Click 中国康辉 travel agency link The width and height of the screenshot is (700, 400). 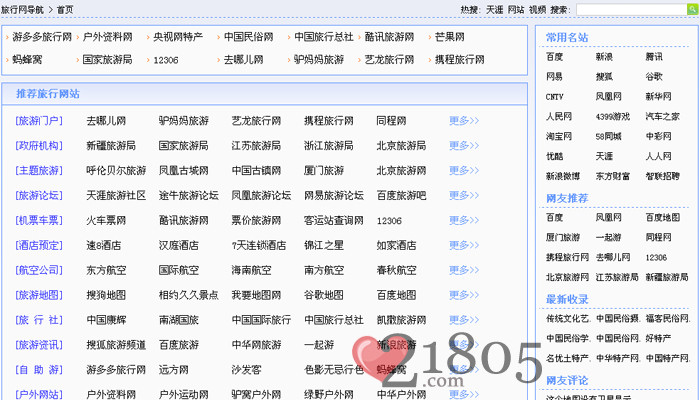point(105,320)
